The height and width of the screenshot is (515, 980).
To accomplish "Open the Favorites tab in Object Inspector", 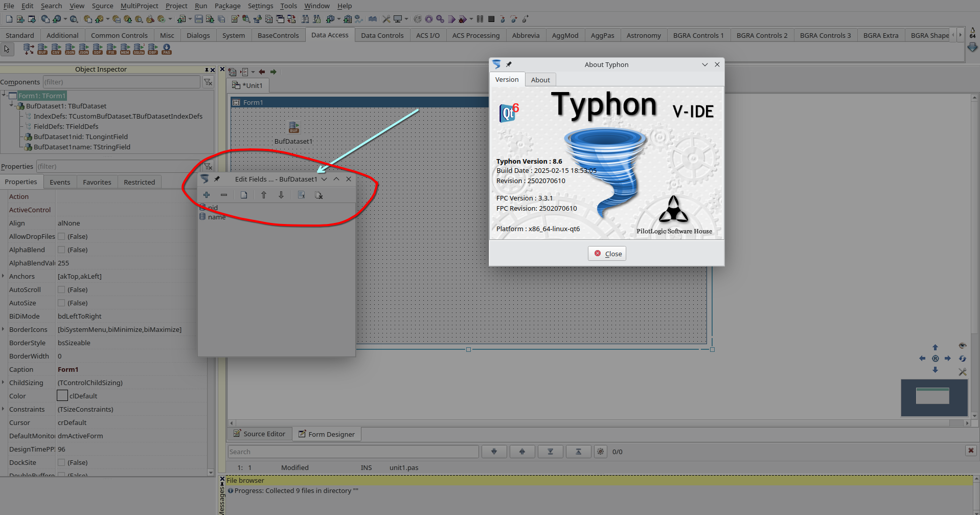I will click(97, 182).
